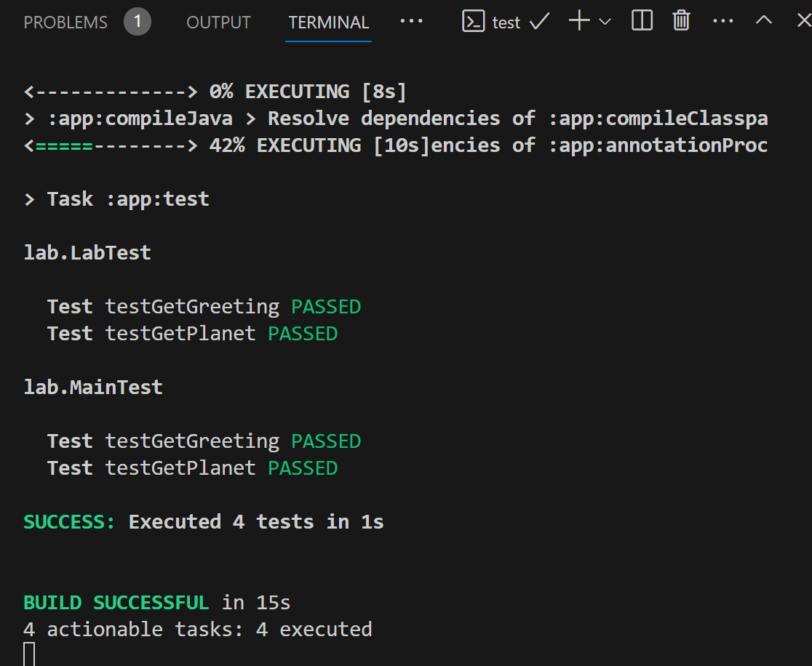Switch to the PROBLEMS tab

pos(65,23)
